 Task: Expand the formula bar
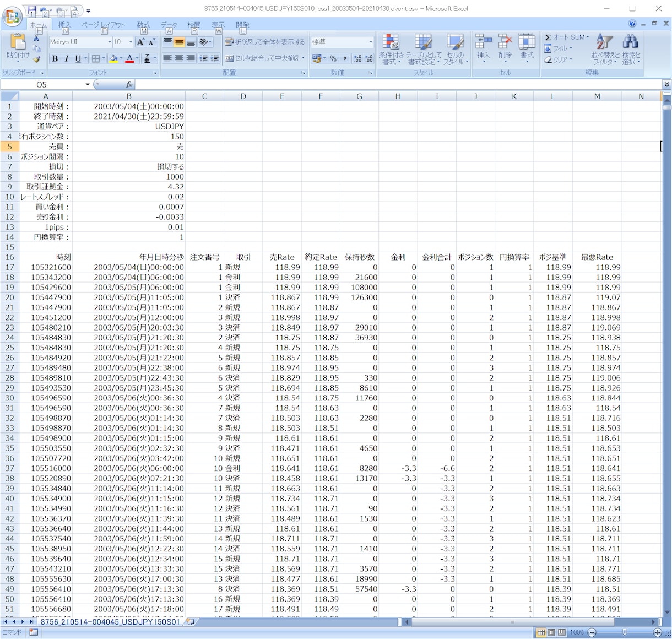tap(666, 84)
